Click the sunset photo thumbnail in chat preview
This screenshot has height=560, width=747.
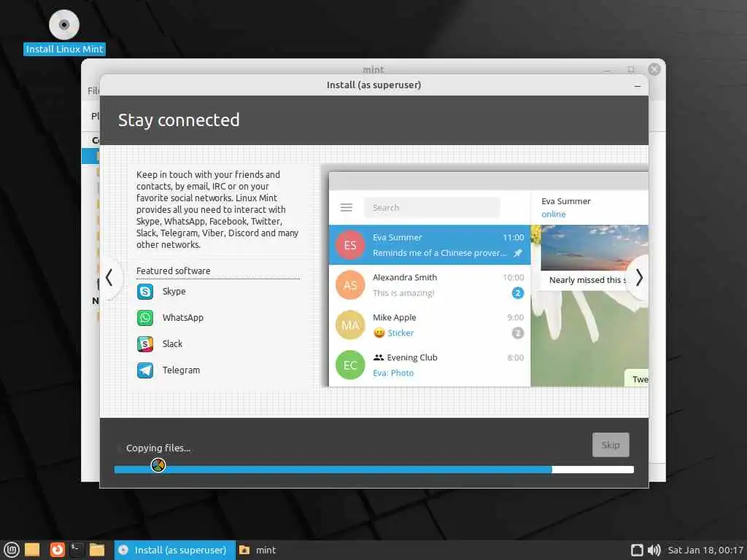(594, 248)
